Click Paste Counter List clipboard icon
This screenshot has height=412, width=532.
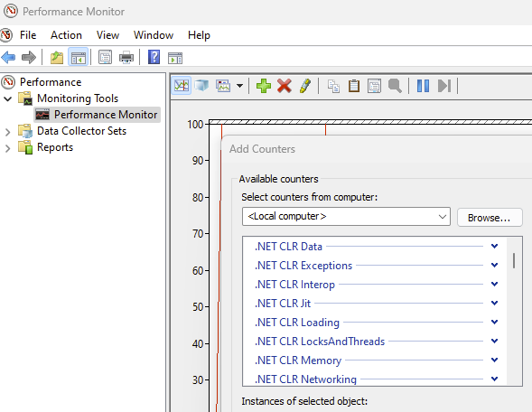point(354,86)
